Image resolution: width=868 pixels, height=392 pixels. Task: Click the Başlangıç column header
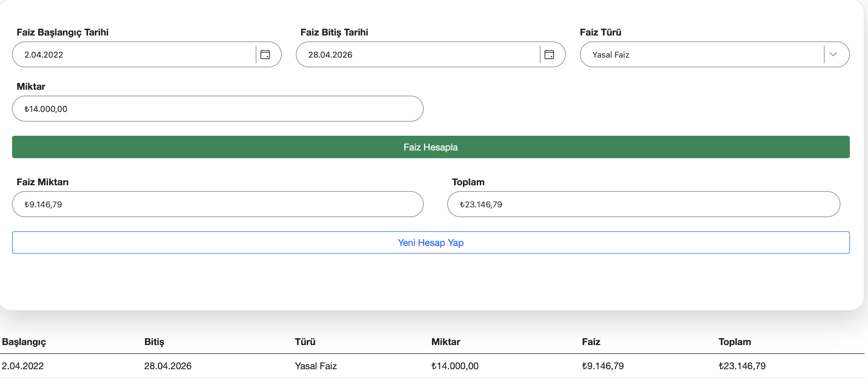pyautogui.click(x=24, y=341)
